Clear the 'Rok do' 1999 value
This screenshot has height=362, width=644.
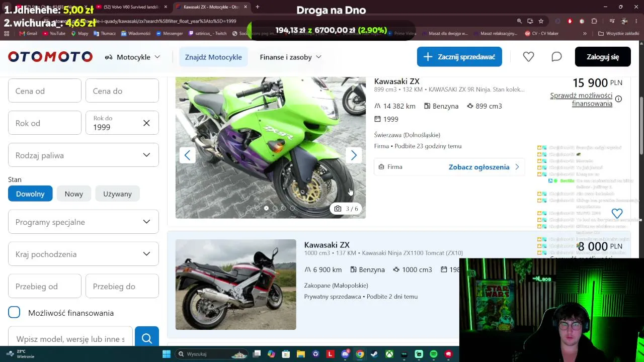pos(146,123)
